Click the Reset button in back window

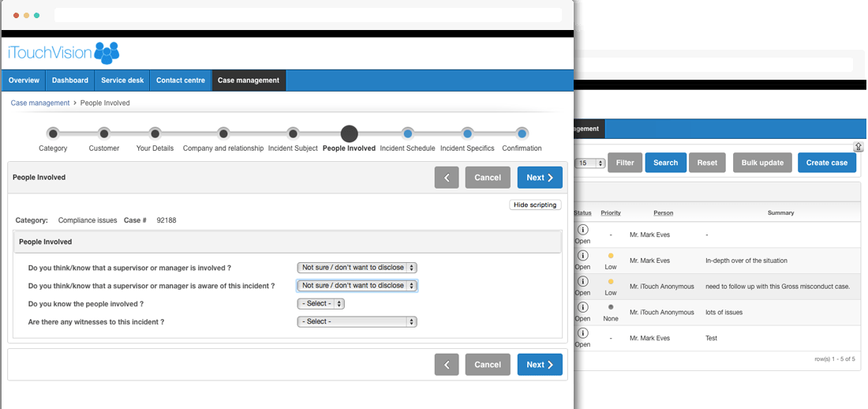[707, 163]
